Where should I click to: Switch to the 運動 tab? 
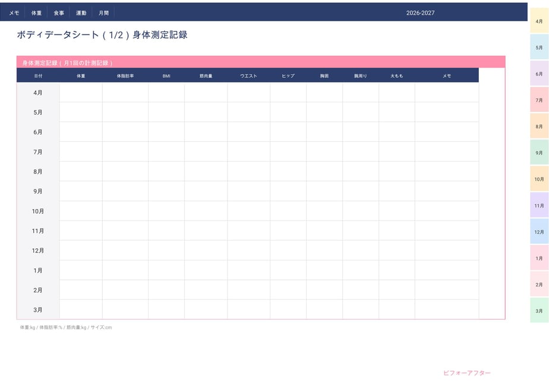coord(81,13)
